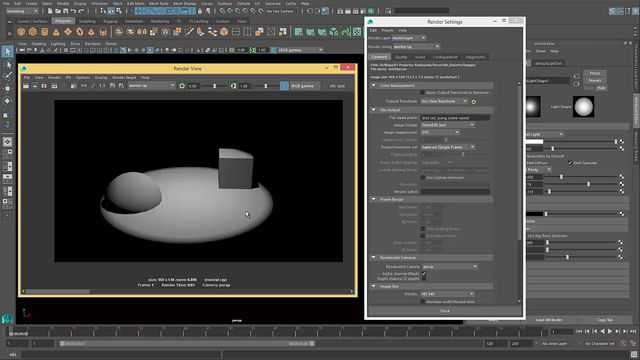This screenshot has width=640, height=360.
Task: Click the polygon cone shelf icon
Action: (x=56, y=31)
